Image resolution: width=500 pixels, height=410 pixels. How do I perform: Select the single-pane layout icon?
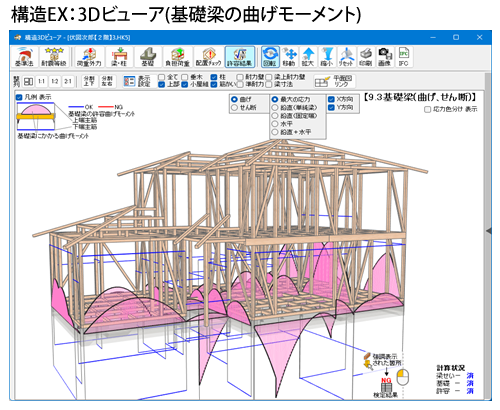[28, 81]
